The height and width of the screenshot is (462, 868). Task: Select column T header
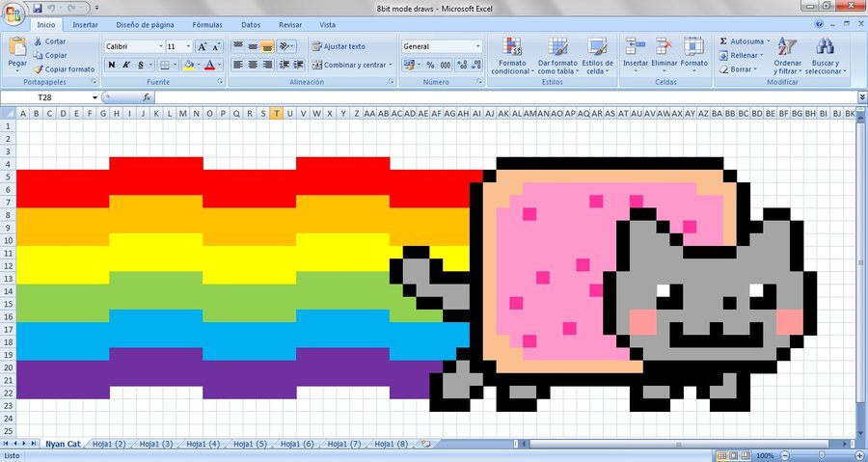(x=276, y=114)
